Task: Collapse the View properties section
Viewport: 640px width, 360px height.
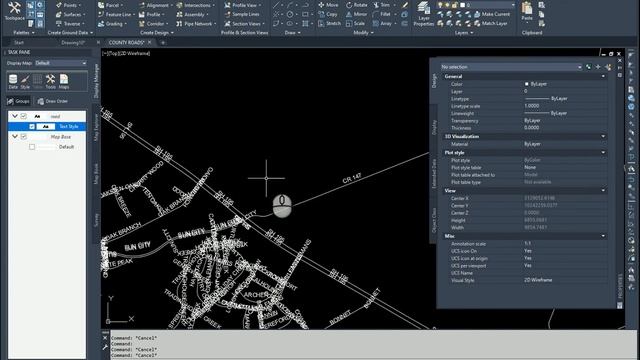Action: 603,191
